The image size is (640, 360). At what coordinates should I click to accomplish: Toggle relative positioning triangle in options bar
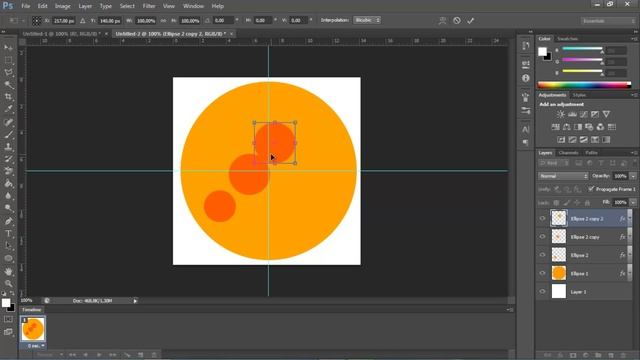tap(83, 20)
